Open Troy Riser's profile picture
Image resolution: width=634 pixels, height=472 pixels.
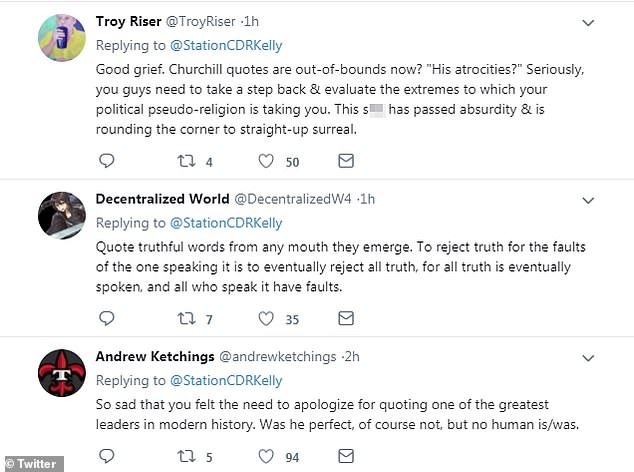click(59, 38)
